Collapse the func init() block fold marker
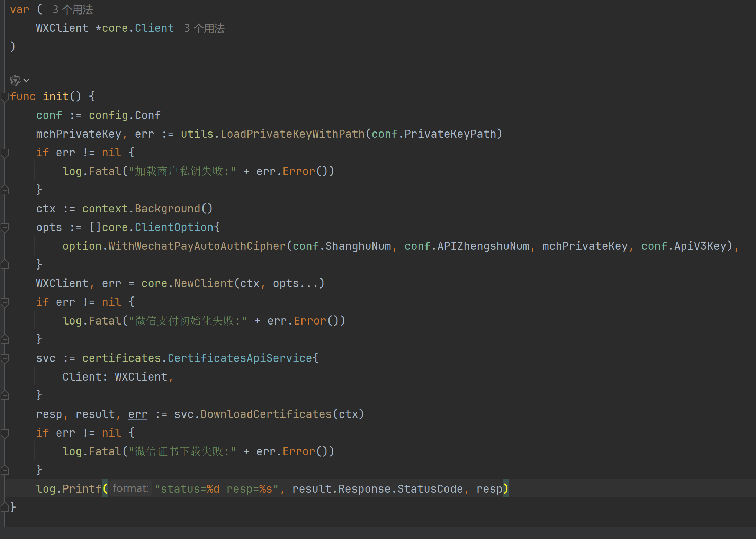The height and width of the screenshot is (539, 756). (4, 97)
